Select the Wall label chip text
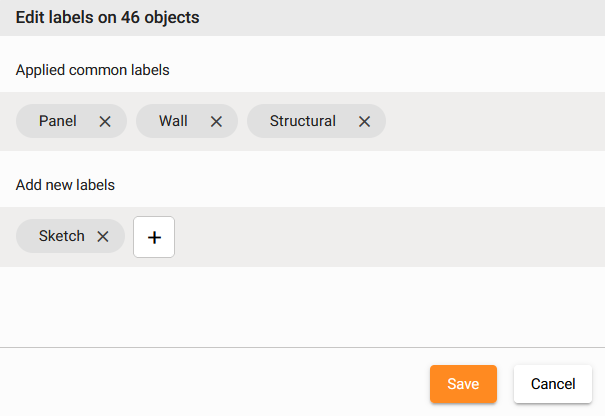Screen dimensions: 605x416 173,121
